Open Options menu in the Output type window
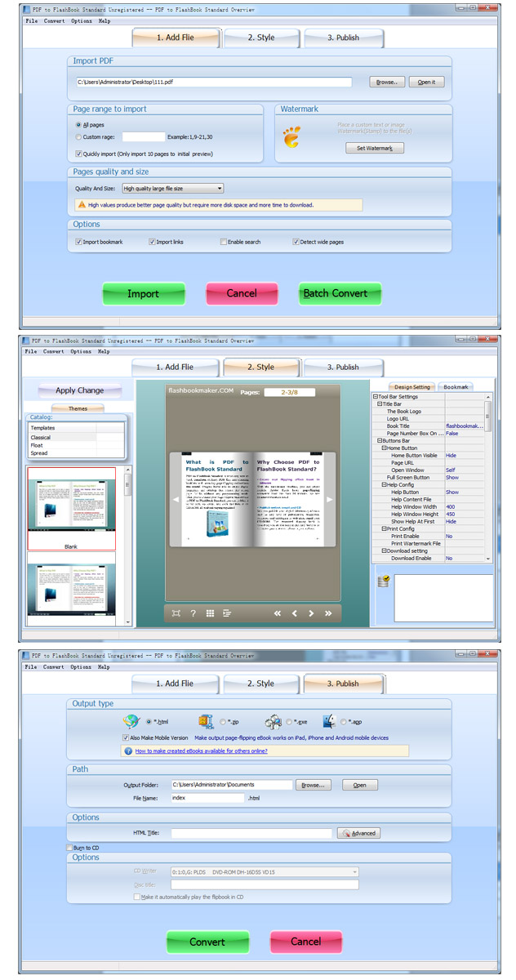 [81, 667]
